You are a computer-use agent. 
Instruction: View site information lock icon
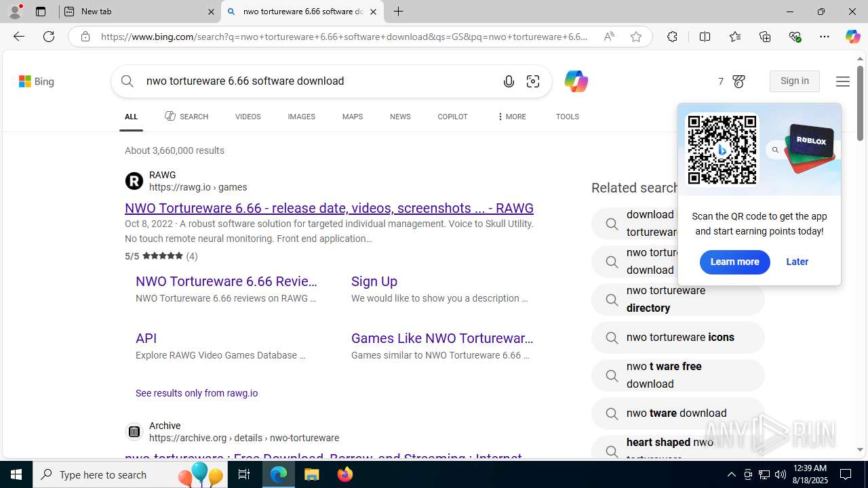coord(85,37)
